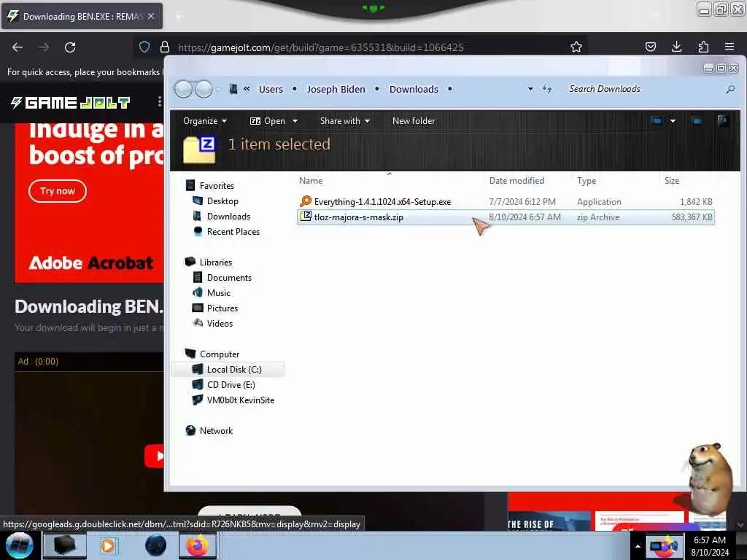The width and height of the screenshot is (747, 560).
Task: Open the Organize menu
Action: click(x=205, y=121)
